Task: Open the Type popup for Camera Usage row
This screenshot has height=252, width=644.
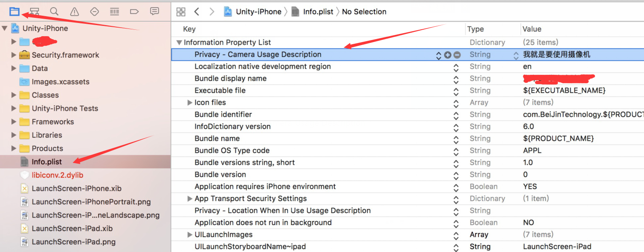Action: pyautogui.click(x=516, y=55)
